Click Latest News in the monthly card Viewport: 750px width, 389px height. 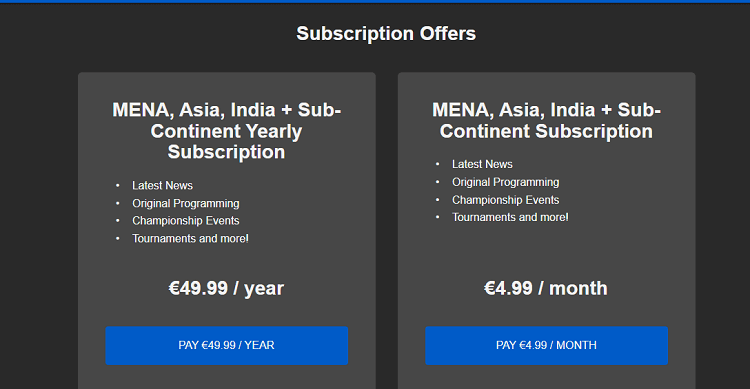482,164
